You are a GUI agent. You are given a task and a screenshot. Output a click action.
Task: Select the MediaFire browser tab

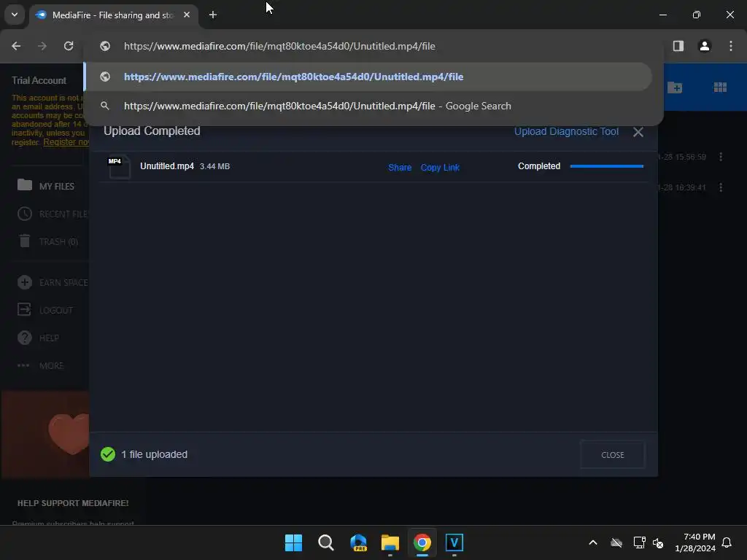tap(113, 15)
